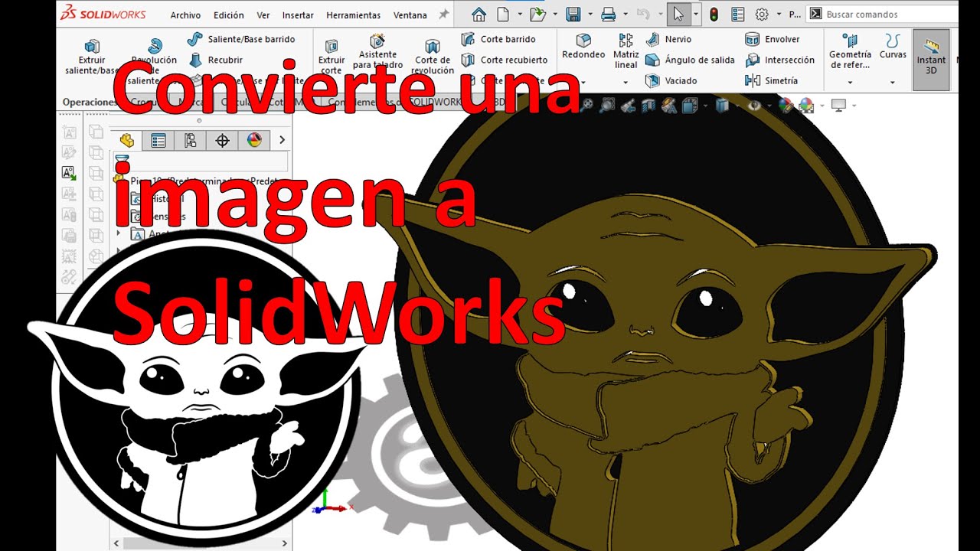Zoom to fit in view toolbar
Image resolution: width=980 pixels, height=551 pixels.
point(586,106)
